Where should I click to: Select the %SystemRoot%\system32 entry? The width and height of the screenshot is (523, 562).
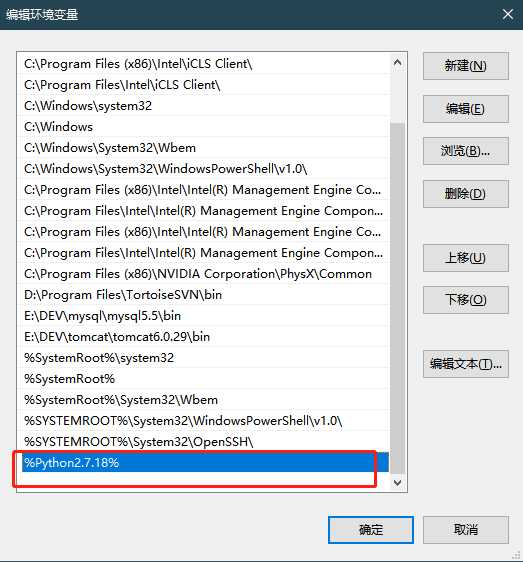coord(205,358)
